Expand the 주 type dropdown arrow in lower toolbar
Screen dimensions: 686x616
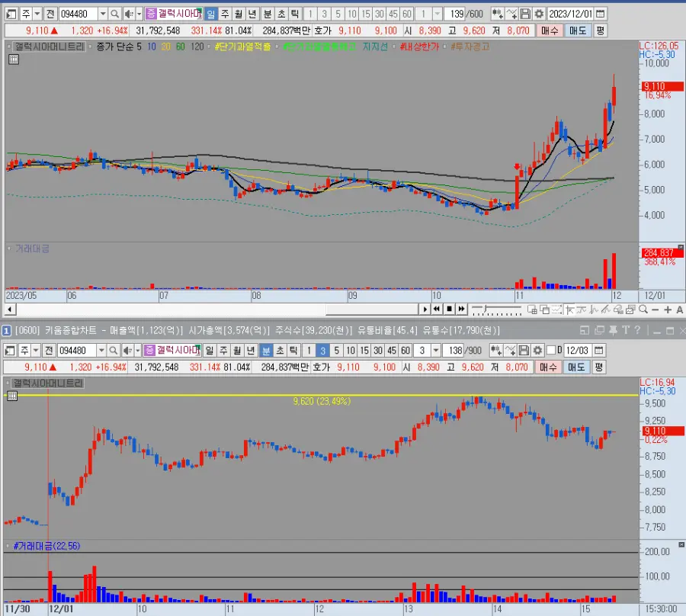point(36,351)
